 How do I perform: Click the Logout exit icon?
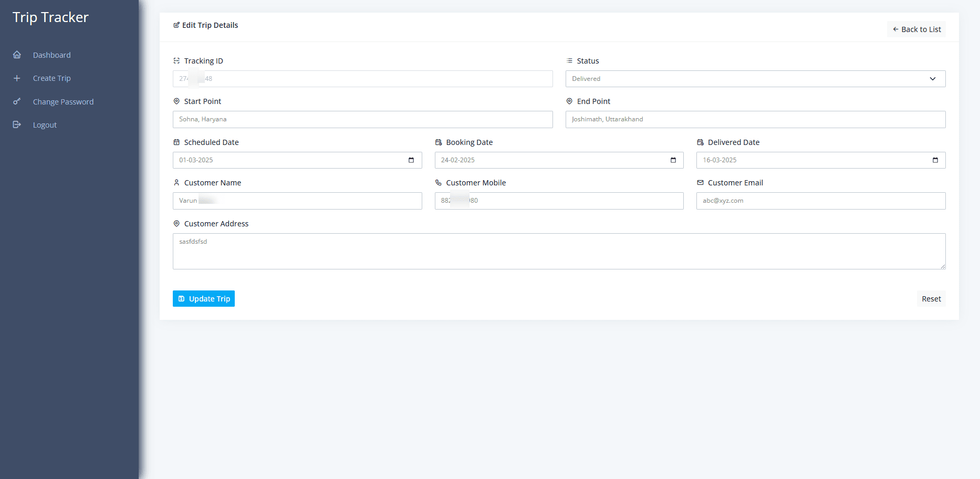tap(17, 125)
